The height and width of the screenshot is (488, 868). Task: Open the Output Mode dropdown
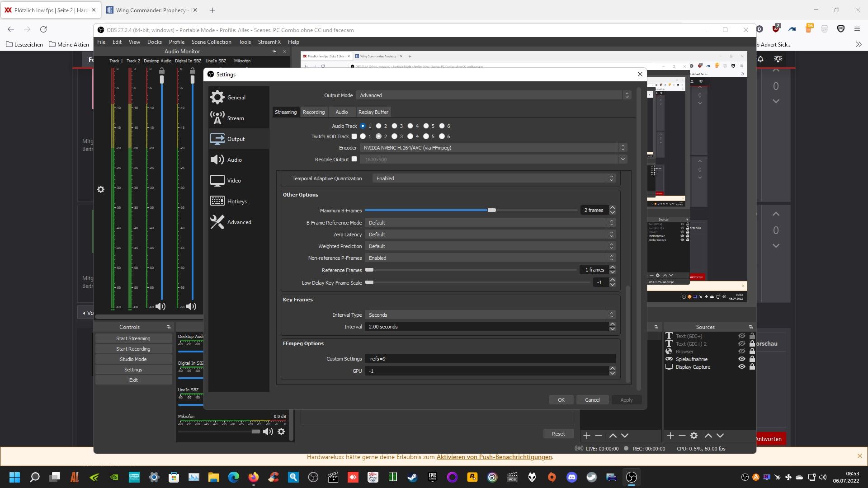tap(493, 95)
